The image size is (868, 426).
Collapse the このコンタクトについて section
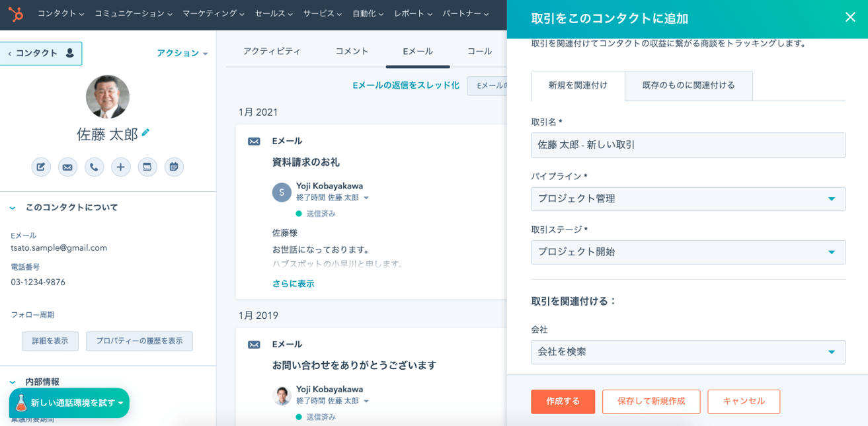click(x=13, y=208)
